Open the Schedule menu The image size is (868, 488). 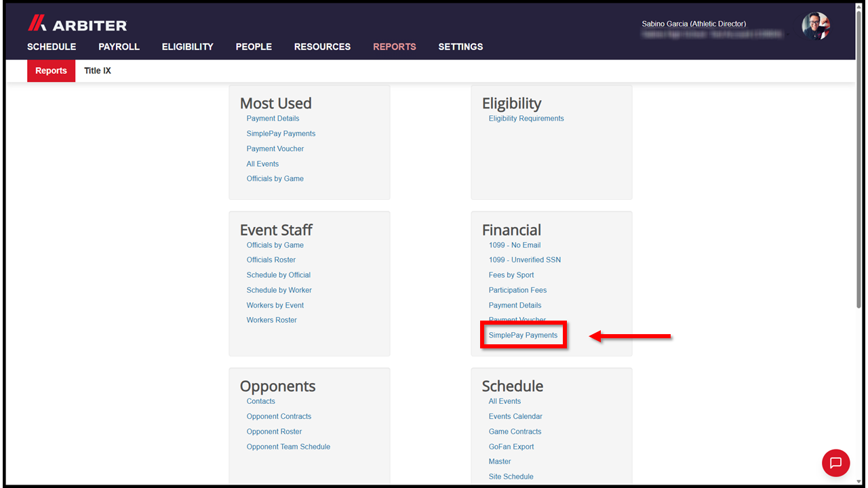[x=52, y=47]
